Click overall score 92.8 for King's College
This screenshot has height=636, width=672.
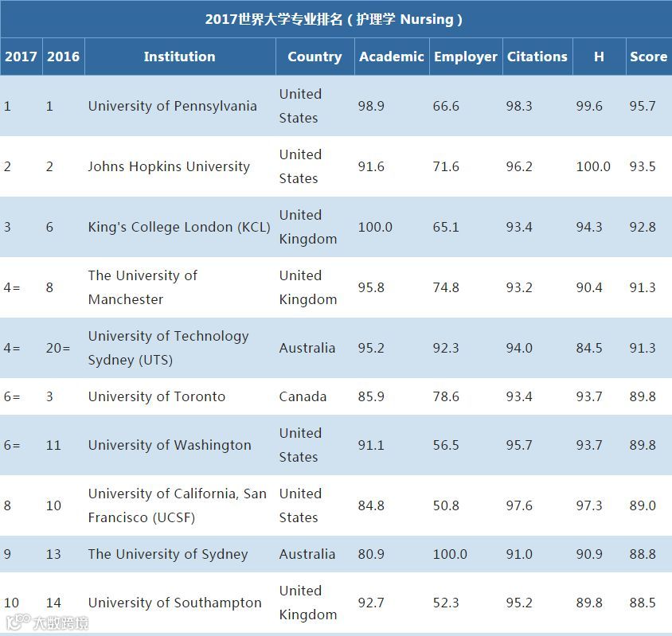click(x=643, y=227)
